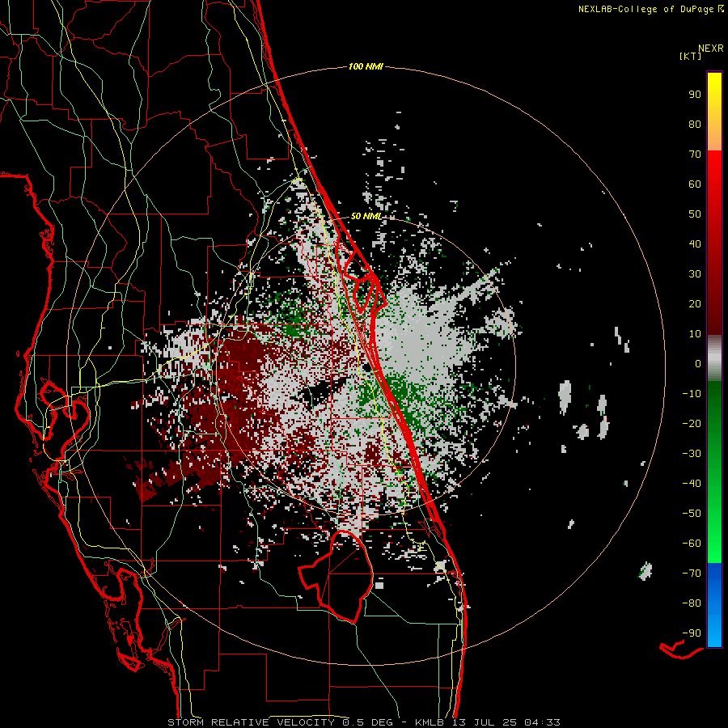Click the NEXR label above color scale
This screenshot has height=728, width=728.
click(711, 49)
